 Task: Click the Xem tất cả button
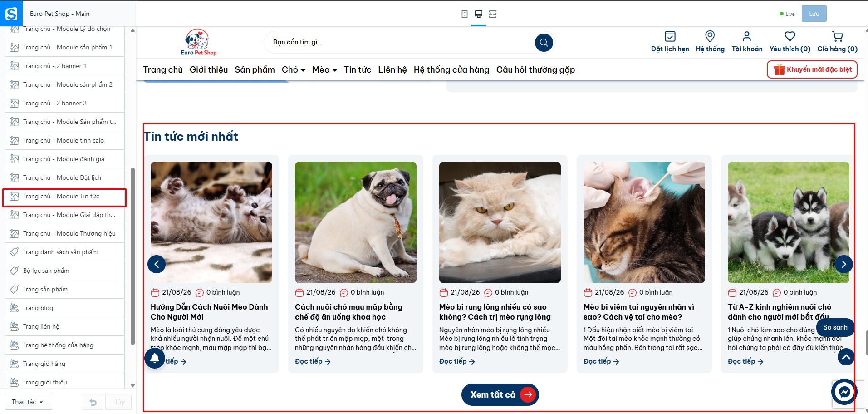pos(500,394)
